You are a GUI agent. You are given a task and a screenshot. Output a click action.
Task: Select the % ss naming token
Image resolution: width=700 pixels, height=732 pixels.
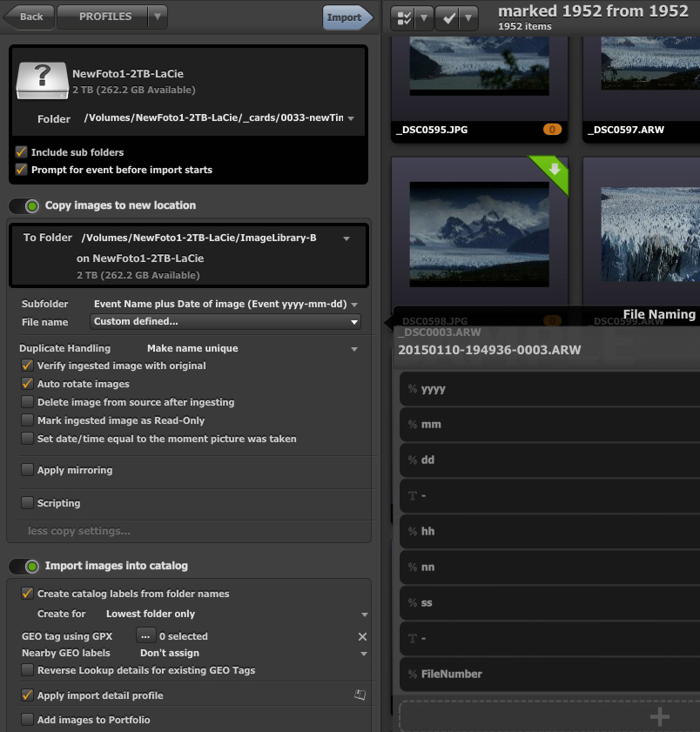549,602
